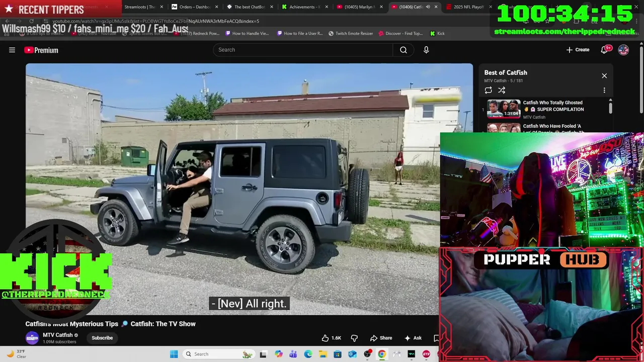Click the magnifier search button
Image resolution: width=644 pixels, height=362 pixels.
404,50
